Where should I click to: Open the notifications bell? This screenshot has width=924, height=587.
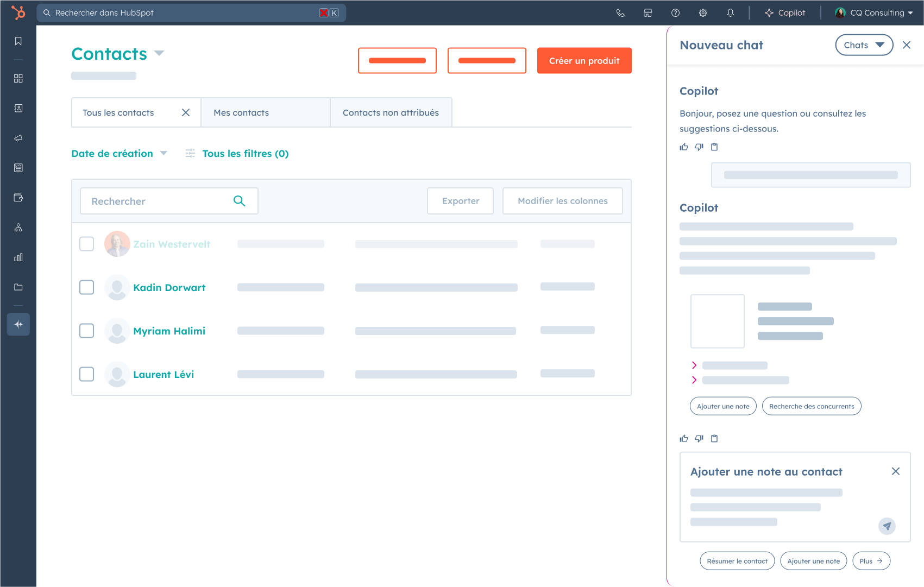(731, 13)
